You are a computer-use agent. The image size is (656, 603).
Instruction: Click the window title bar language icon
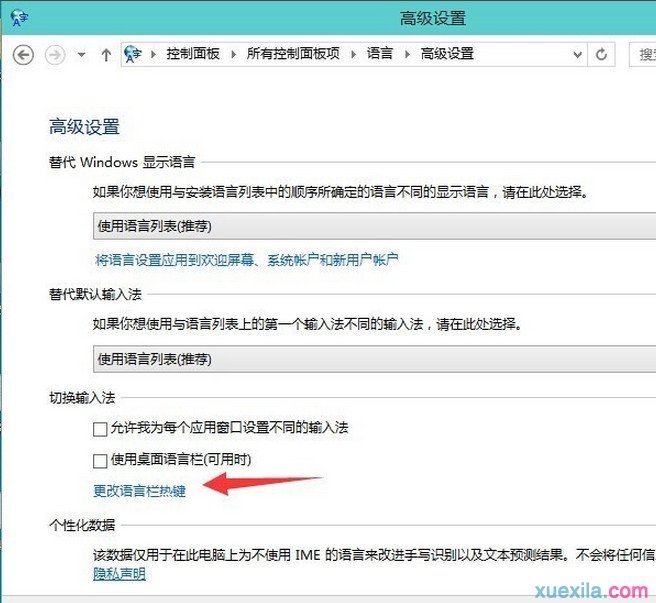pyautogui.click(x=19, y=18)
